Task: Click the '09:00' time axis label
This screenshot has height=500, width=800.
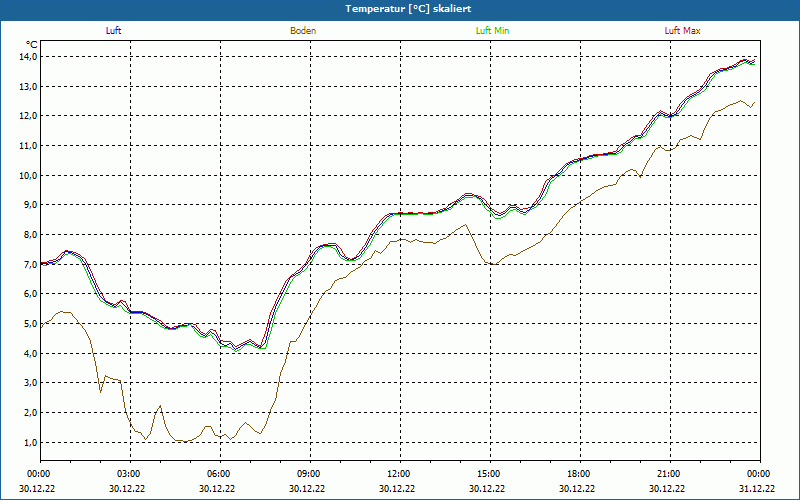Action: [x=309, y=474]
